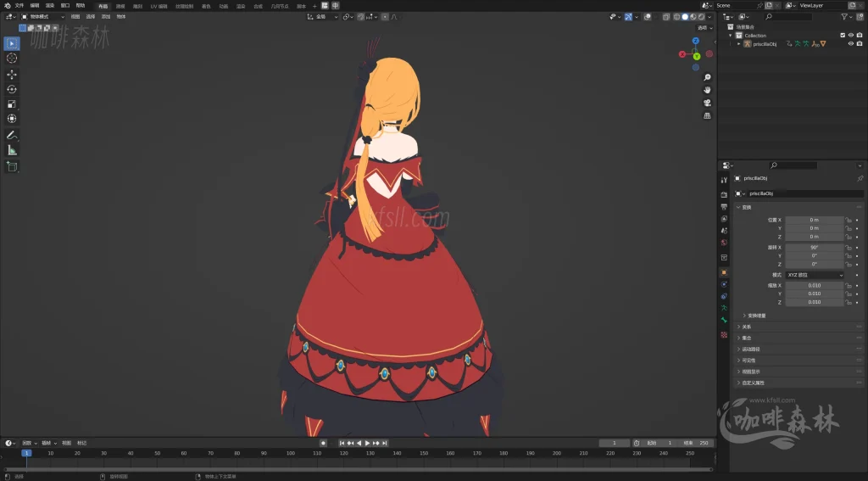Activate the Rotate tool
Image resolution: width=868 pixels, height=481 pixels.
coord(12,89)
